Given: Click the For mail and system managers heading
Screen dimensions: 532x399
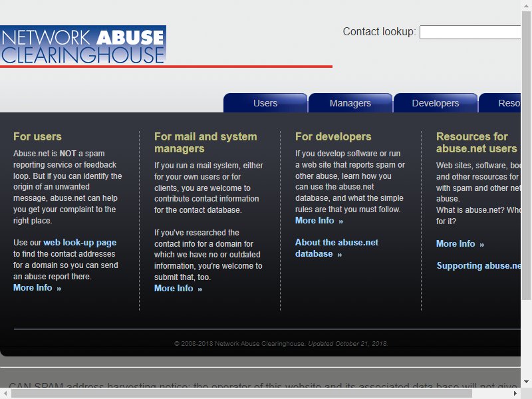Looking at the screenshot, I should (x=205, y=142).
